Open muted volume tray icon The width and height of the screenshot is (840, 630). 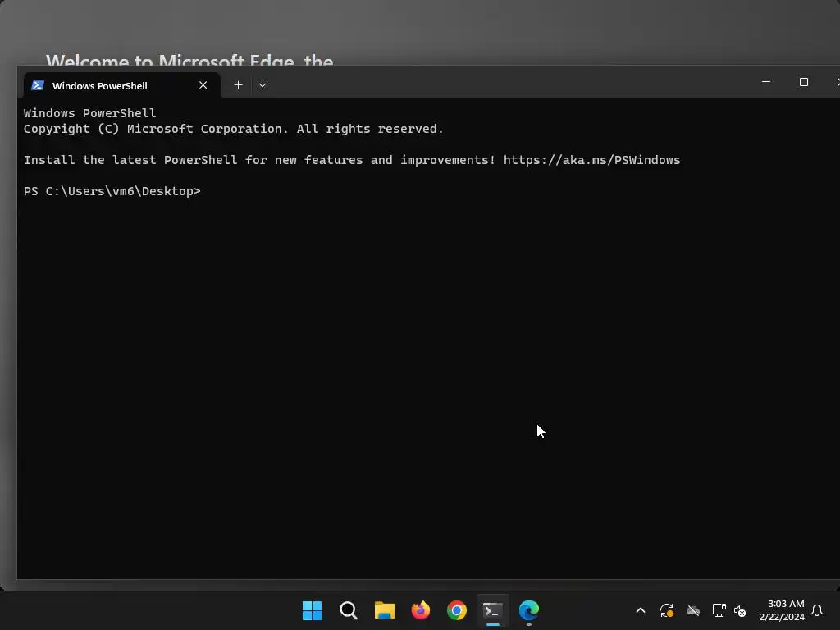(741, 610)
